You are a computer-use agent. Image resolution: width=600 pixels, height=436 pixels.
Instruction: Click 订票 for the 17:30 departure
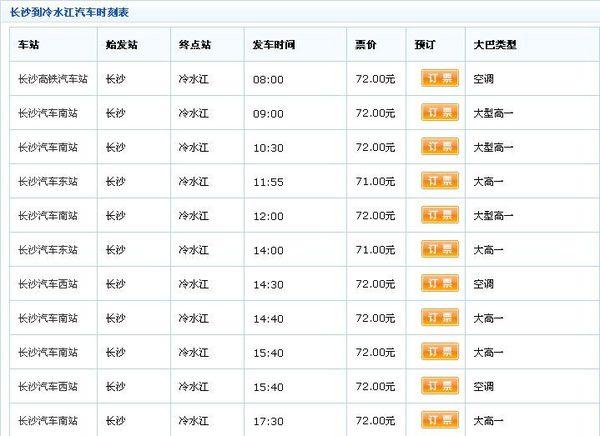(x=440, y=420)
